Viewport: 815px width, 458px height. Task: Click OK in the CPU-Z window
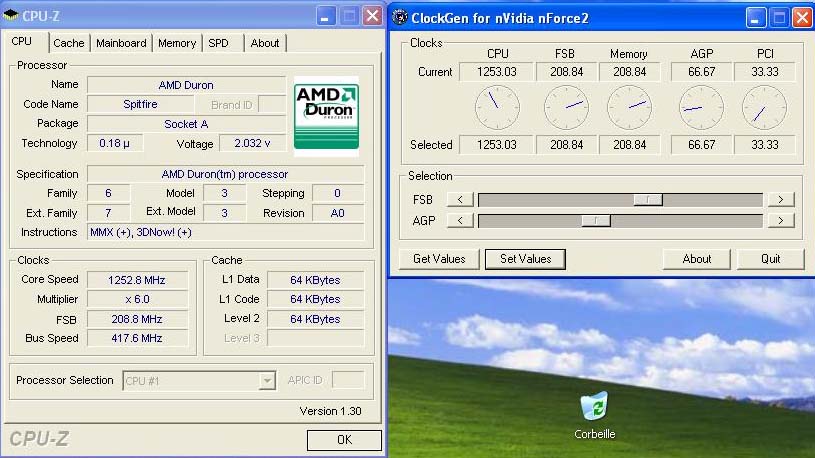coord(344,440)
